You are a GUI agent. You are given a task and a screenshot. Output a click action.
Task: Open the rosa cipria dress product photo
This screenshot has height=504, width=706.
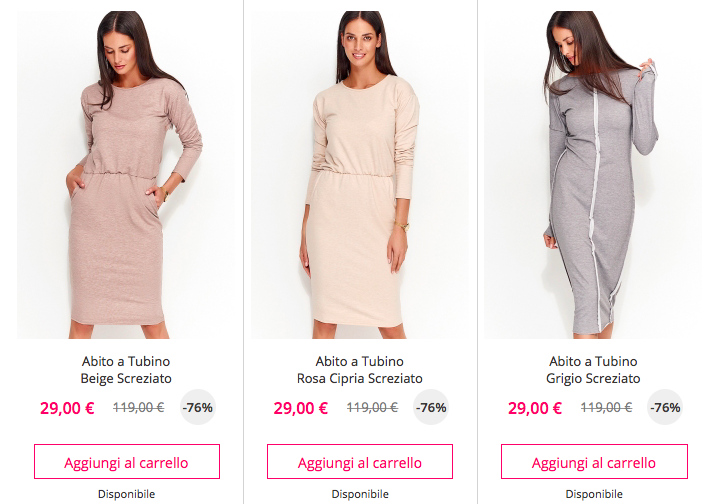click(360, 175)
